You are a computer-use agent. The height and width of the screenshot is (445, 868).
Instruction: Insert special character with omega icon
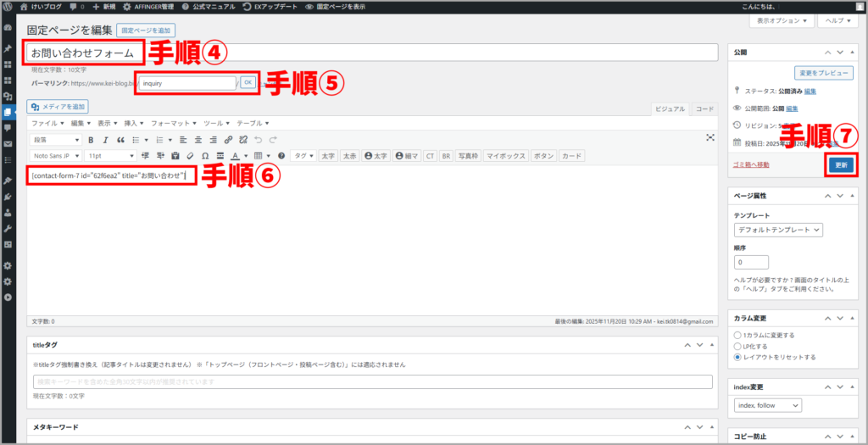pyautogui.click(x=205, y=156)
